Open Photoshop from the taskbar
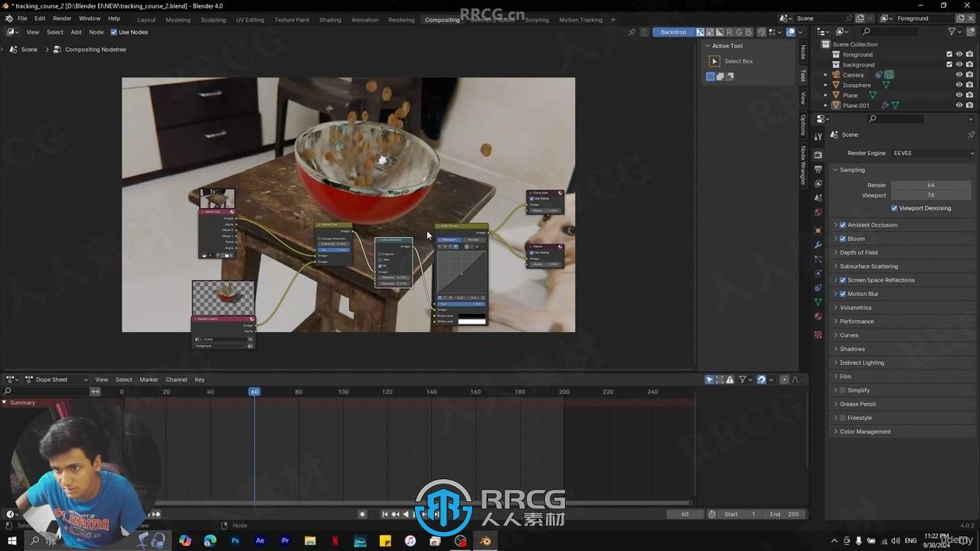Viewport: 980px width, 551px height. click(235, 540)
